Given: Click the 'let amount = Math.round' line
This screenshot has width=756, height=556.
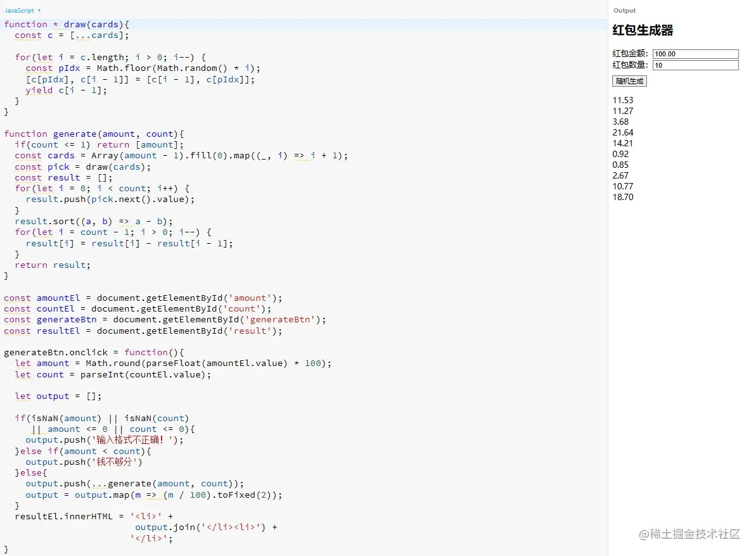Looking at the screenshot, I should 173,363.
